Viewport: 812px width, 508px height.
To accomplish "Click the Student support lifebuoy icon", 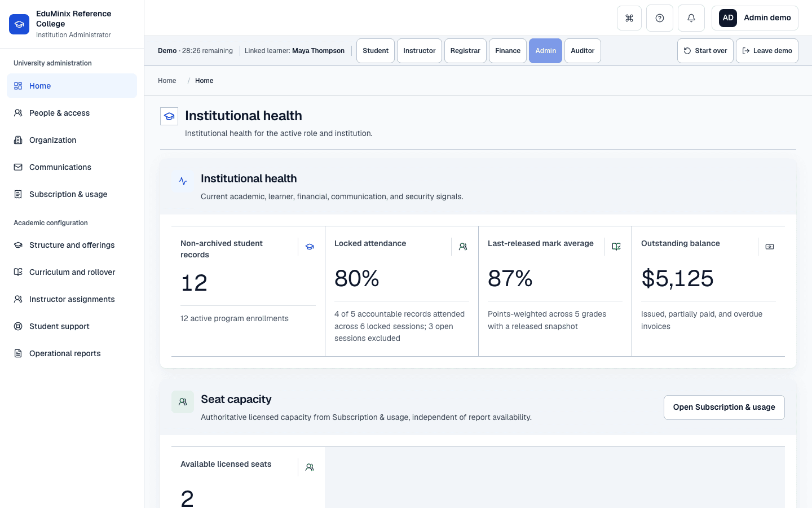I will click(x=18, y=326).
